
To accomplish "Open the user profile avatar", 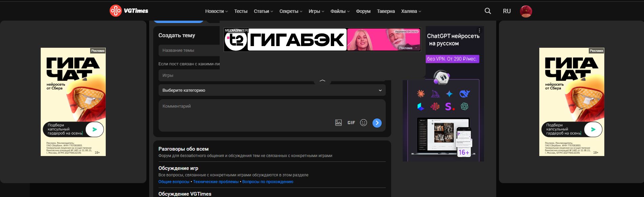I will (x=526, y=11).
